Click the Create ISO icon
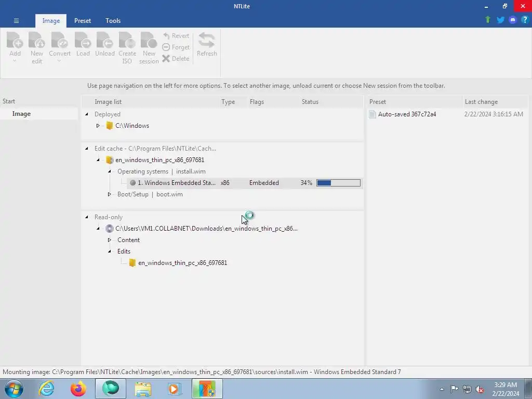The height and width of the screenshot is (399, 532). 127,40
